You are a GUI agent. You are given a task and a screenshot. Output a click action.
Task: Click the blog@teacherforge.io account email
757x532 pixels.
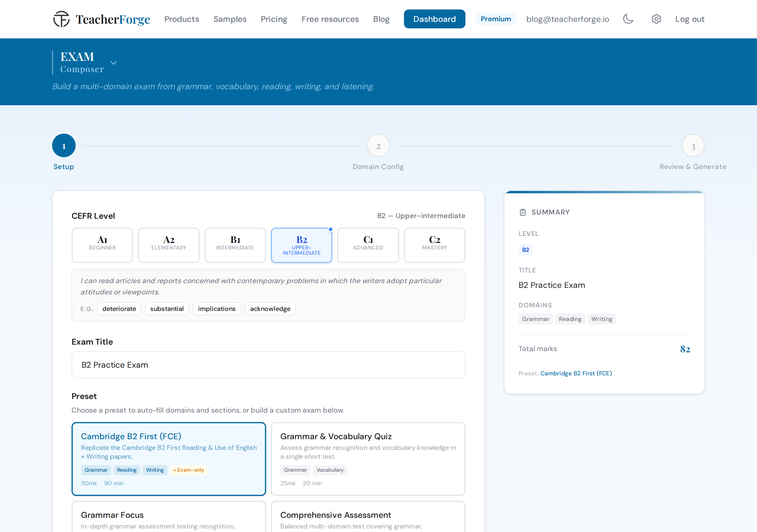tap(567, 19)
